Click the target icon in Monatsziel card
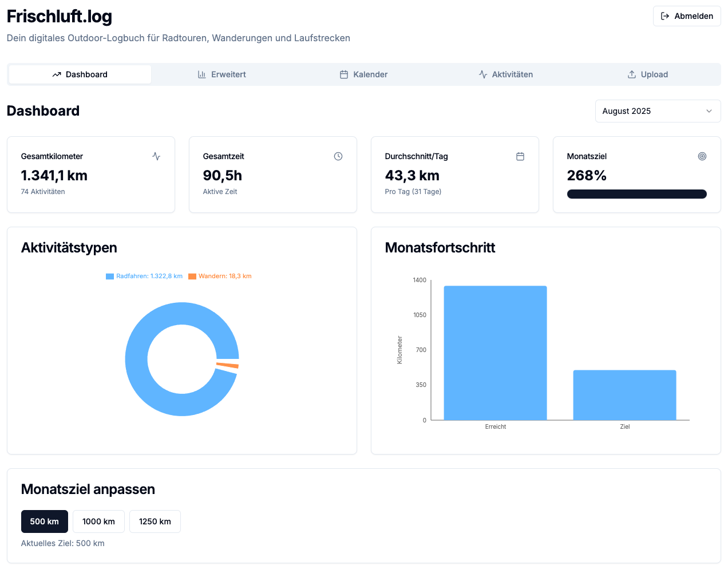Screen dimensions: 728x569 point(702,156)
